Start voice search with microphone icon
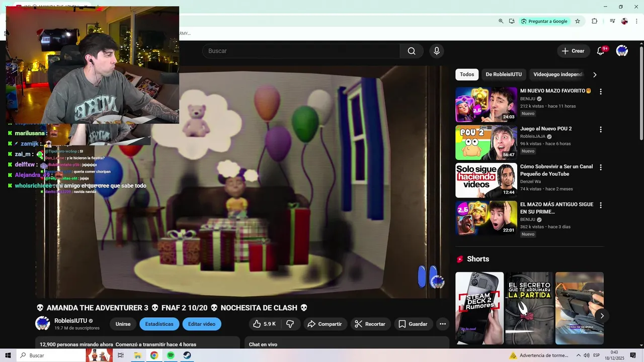Viewport: 644px width, 362px height. click(x=437, y=51)
